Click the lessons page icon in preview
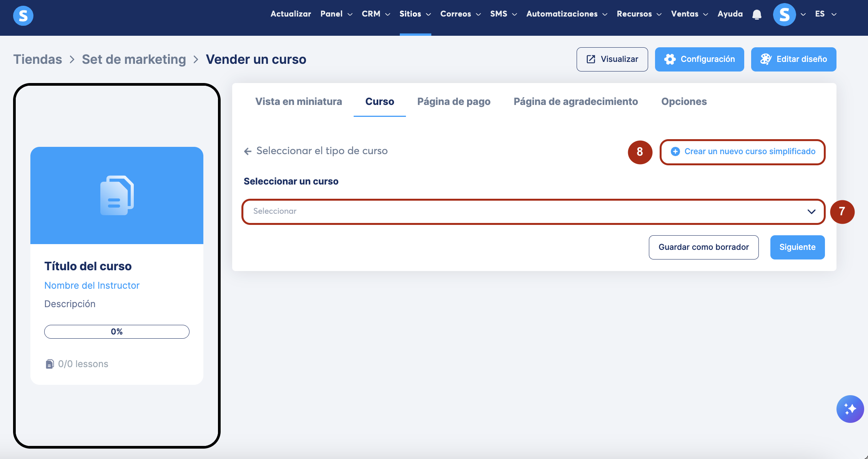The image size is (868, 459). point(50,364)
